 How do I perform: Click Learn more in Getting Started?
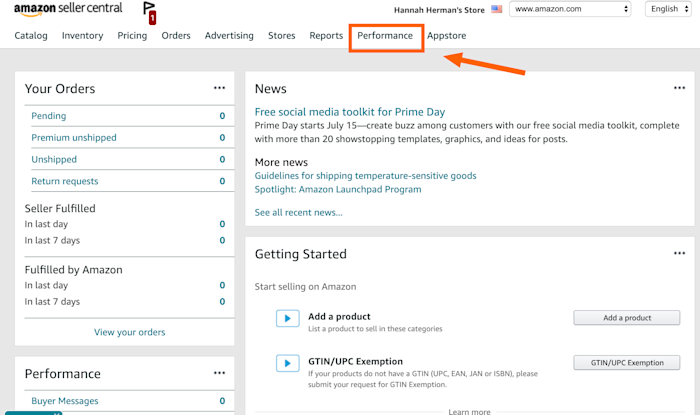click(x=470, y=411)
